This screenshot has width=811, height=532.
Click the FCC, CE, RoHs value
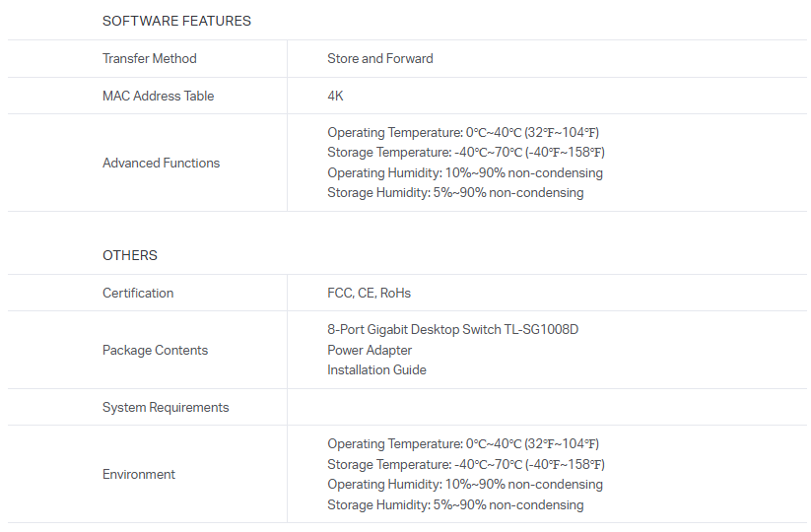tap(369, 293)
